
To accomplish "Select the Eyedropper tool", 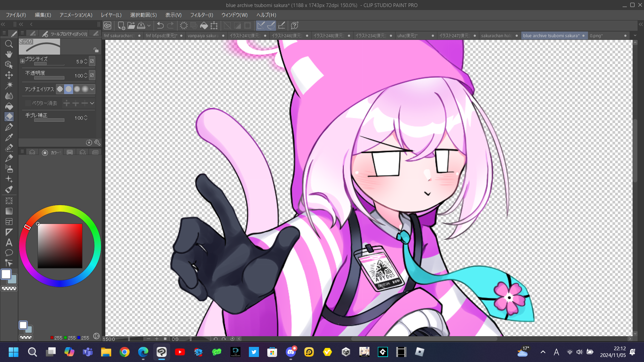I will tap(9, 137).
